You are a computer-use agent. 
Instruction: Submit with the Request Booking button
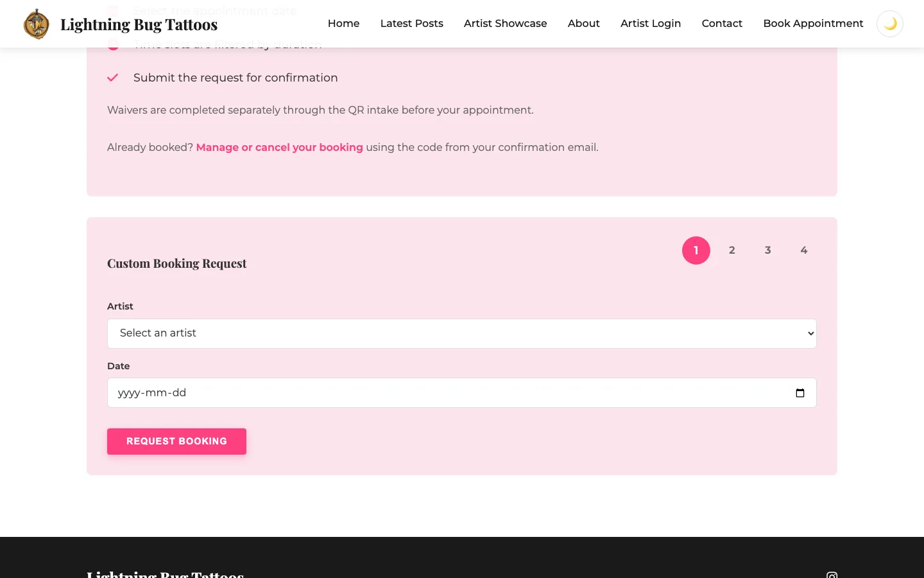point(176,441)
